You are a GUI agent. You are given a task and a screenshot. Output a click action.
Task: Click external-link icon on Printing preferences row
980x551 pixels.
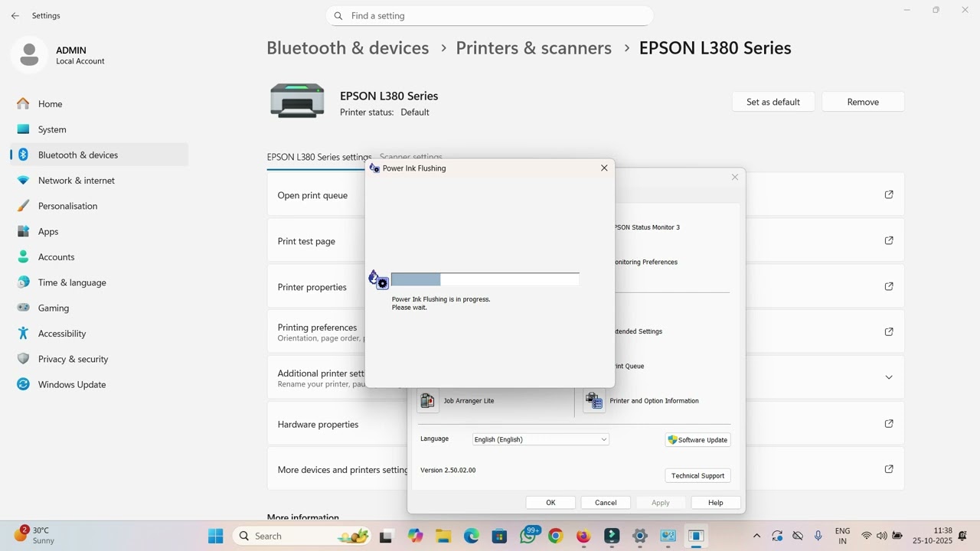point(889,331)
